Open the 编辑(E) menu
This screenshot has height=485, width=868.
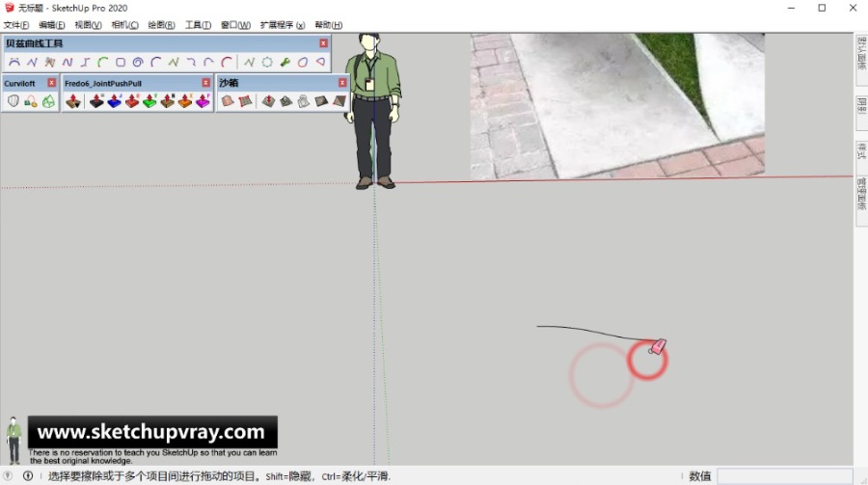tap(51, 25)
